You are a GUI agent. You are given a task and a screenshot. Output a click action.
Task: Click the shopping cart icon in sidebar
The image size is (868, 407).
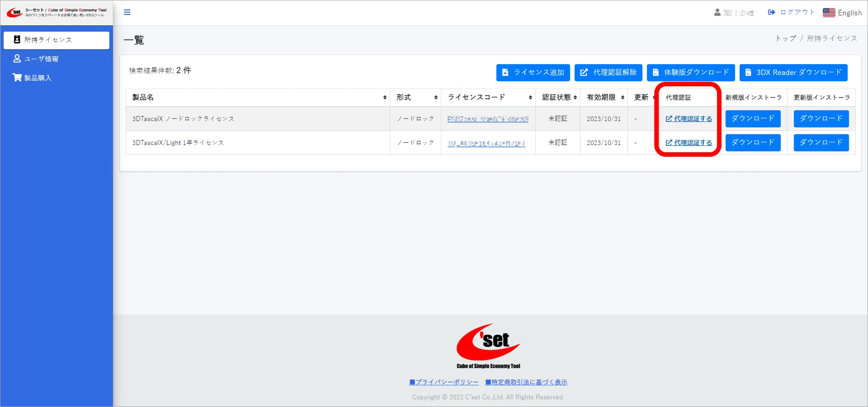pyautogui.click(x=17, y=78)
